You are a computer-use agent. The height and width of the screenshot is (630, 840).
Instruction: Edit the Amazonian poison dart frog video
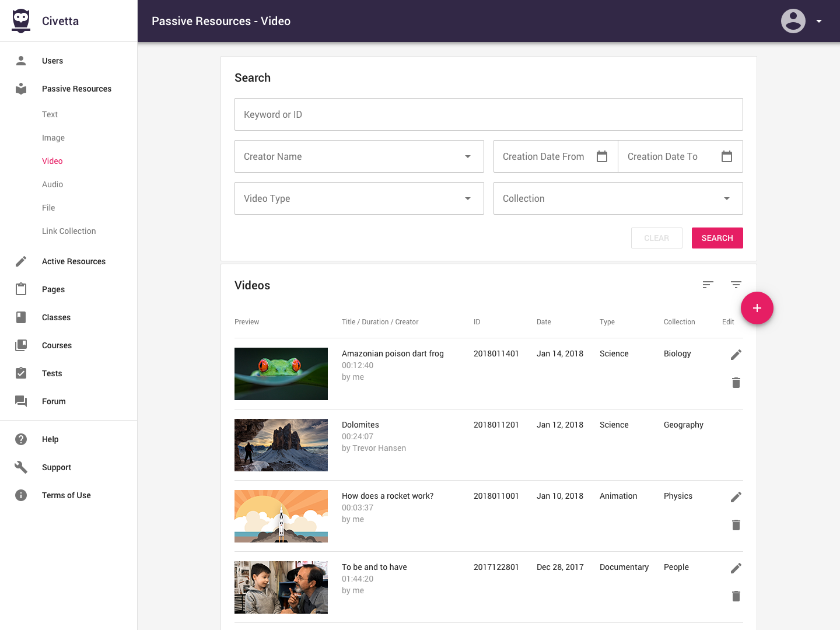[736, 355]
